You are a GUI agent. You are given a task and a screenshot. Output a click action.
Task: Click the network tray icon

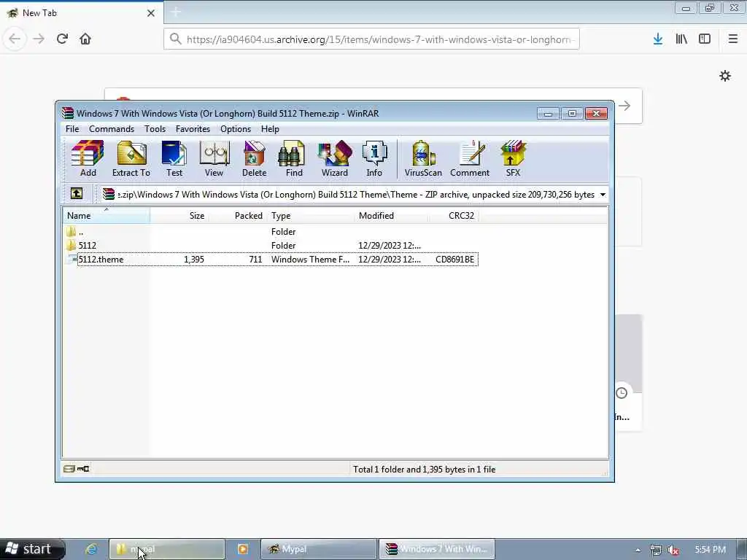tap(656, 550)
